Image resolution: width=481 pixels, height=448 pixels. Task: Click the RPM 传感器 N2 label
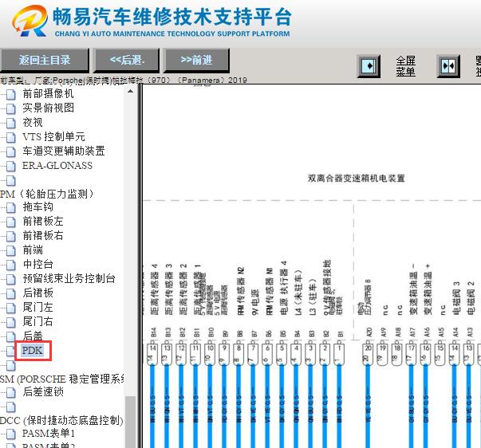click(x=241, y=290)
